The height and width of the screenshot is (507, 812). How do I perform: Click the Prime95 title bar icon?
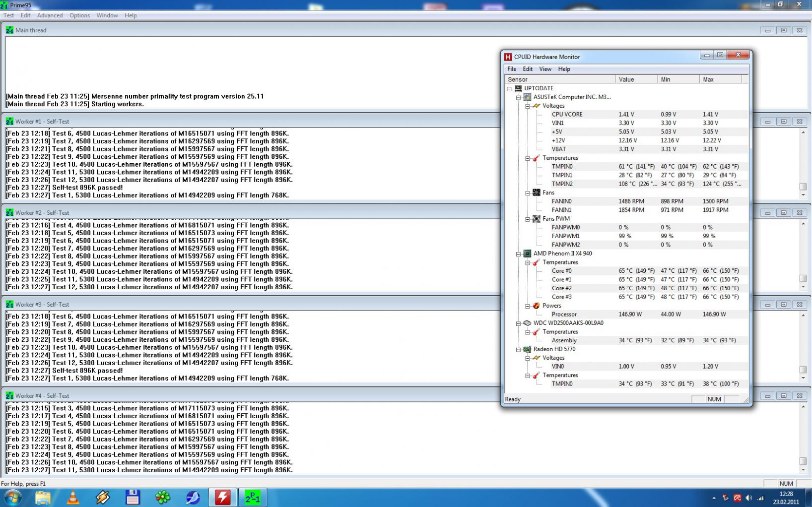pos(4,5)
